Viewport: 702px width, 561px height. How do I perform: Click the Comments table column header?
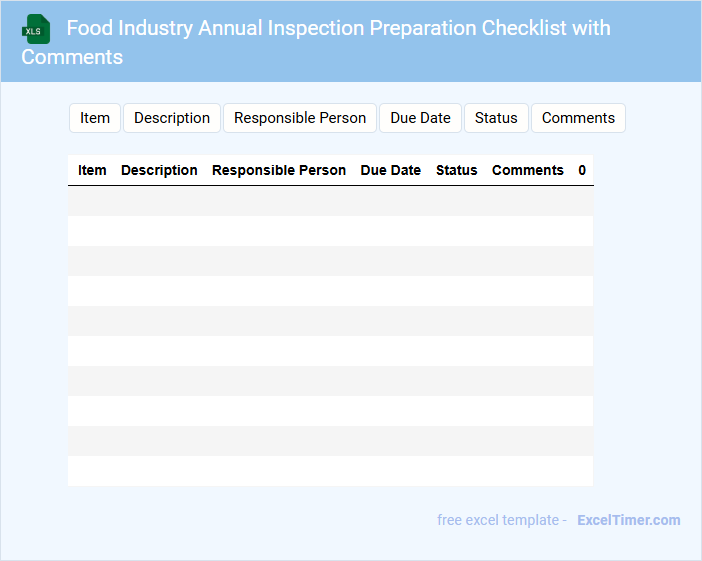(x=527, y=170)
